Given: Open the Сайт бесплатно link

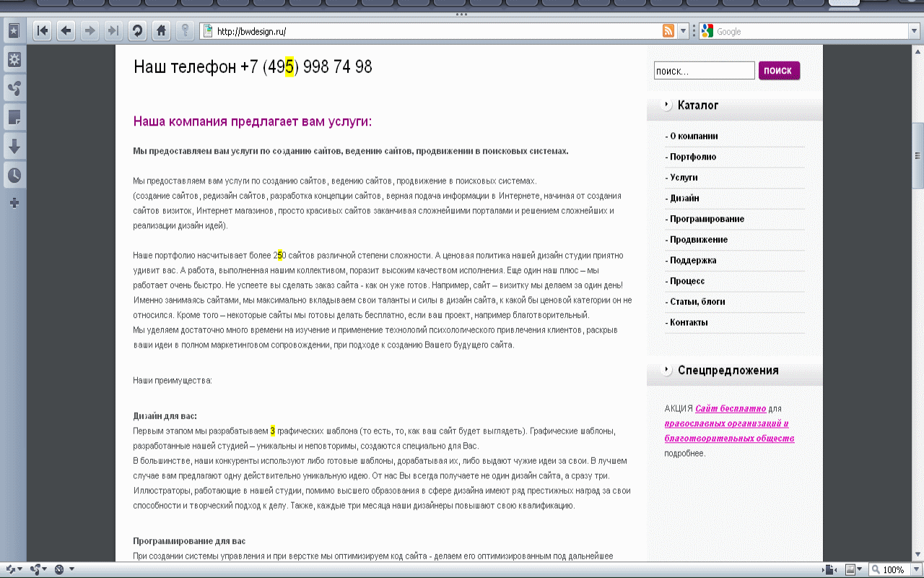Looking at the screenshot, I should coord(731,408).
